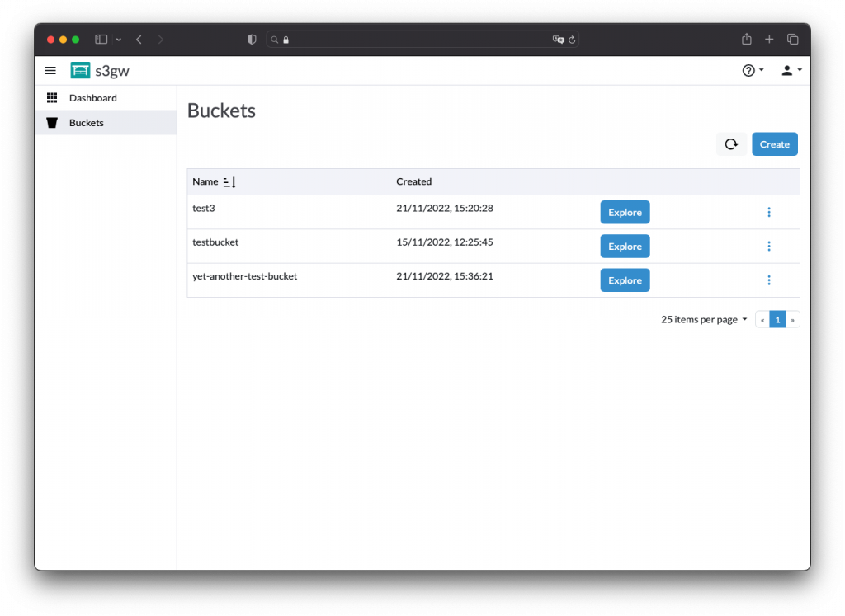Click the refresh buckets list icon
Viewport: 845px width, 616px height.
[731, 144]
